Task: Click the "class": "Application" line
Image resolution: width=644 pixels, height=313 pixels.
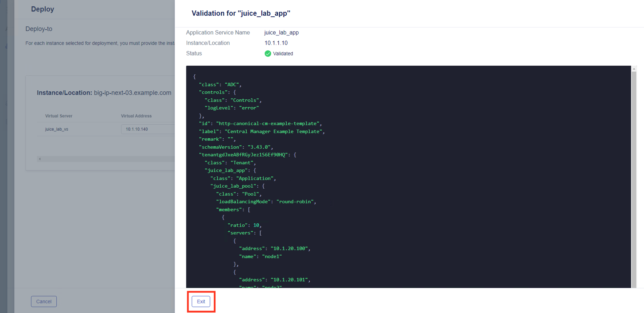Action: (243, 178)
